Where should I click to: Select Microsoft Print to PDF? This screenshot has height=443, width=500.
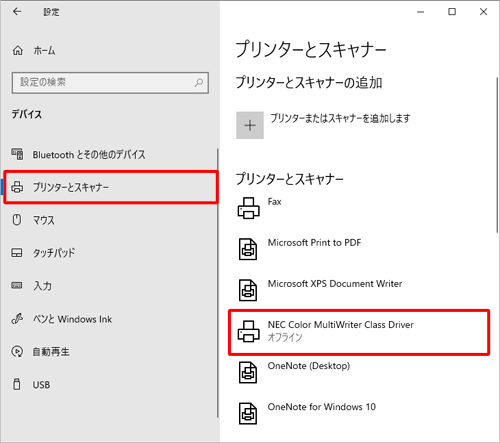tap(314, 243)
